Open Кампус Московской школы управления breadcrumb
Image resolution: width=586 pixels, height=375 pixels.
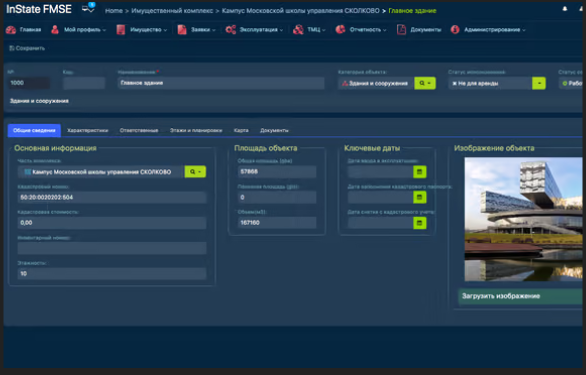point(300,11)
